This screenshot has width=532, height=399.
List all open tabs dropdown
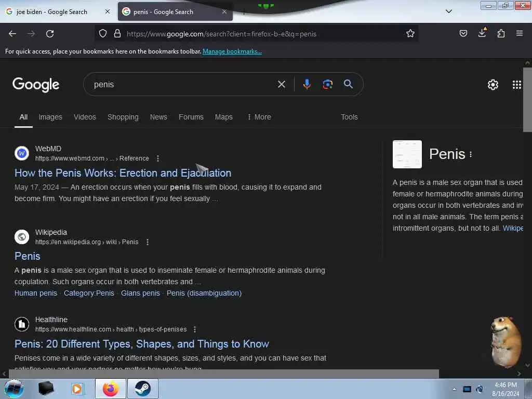point(448,11)
